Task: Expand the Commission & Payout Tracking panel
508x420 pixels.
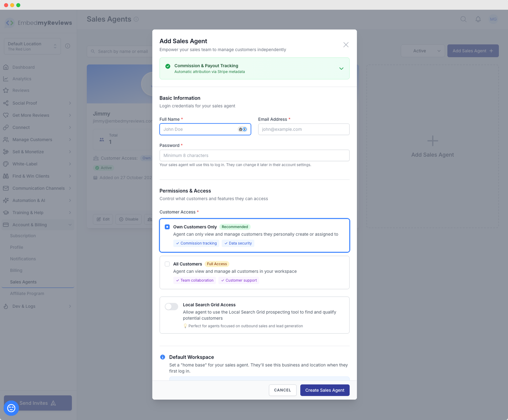Action: click(341, 69)
